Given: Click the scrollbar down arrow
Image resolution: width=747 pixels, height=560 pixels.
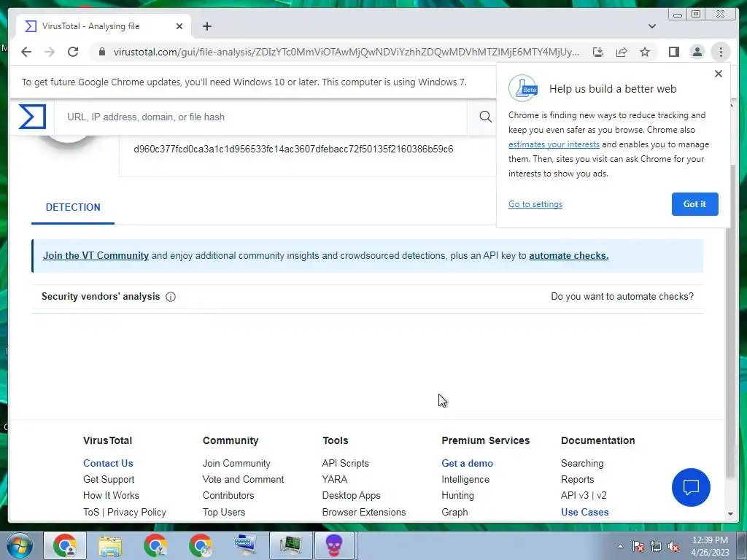Looking at the screenshot, I should (x=730, y=514).
